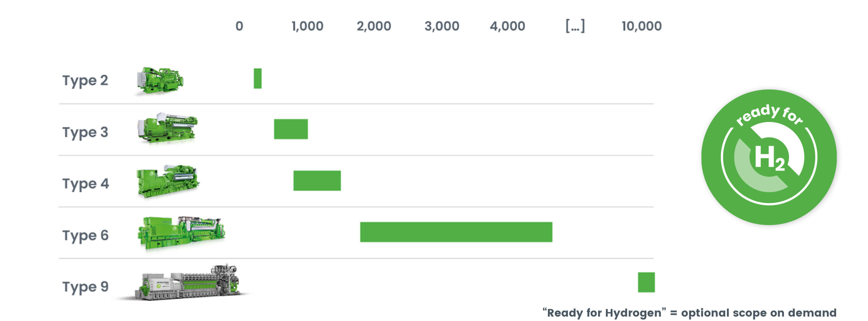The height and width of the screenshot is (321, 868).
Task: Click the 10,000 axis label
Action: coord(641,26)
